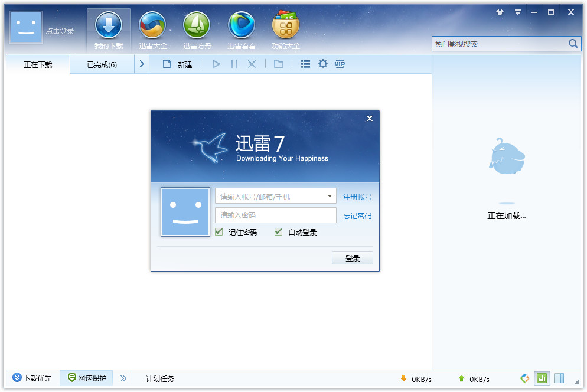Image resolution: width=587 pixels, height=392 pixels.
Task: Expand more tabs with the chevron arrow
Action: point(142,64)
